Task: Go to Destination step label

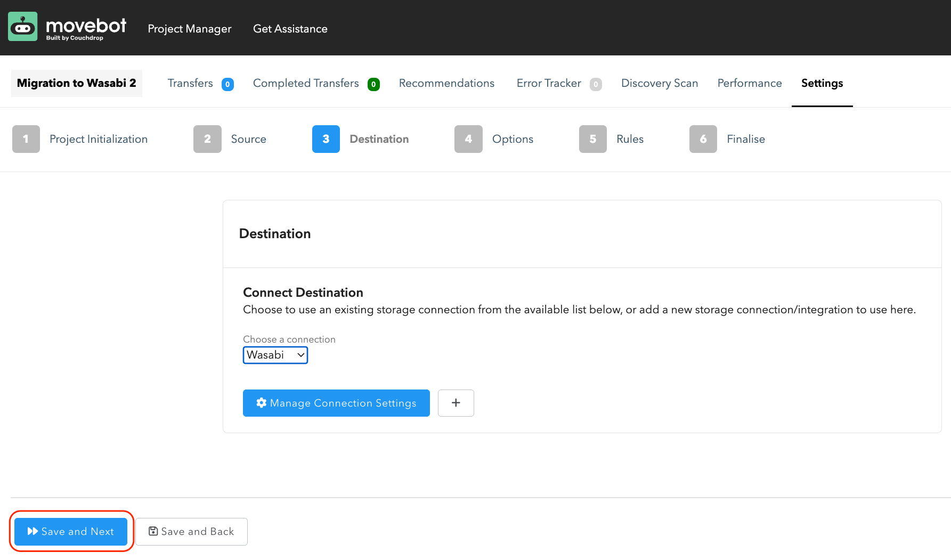Action: click(379, 139)
